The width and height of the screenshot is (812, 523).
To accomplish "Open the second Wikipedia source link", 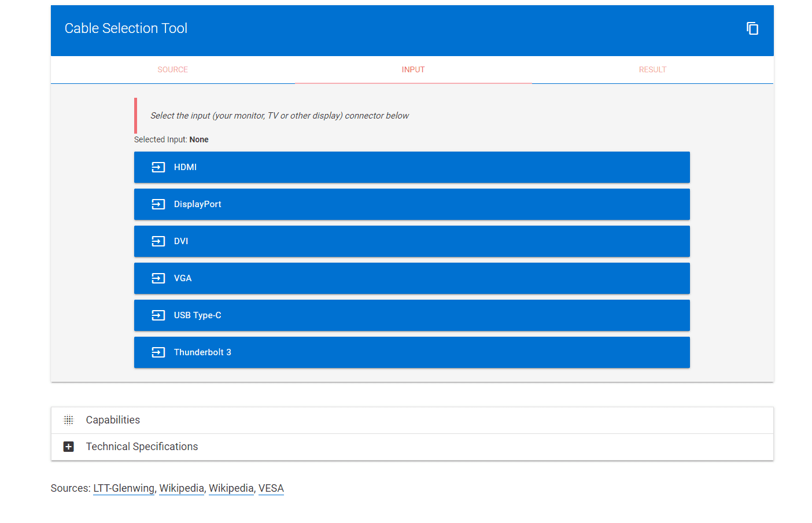I will pyautogui.click(x=231, y=488).
